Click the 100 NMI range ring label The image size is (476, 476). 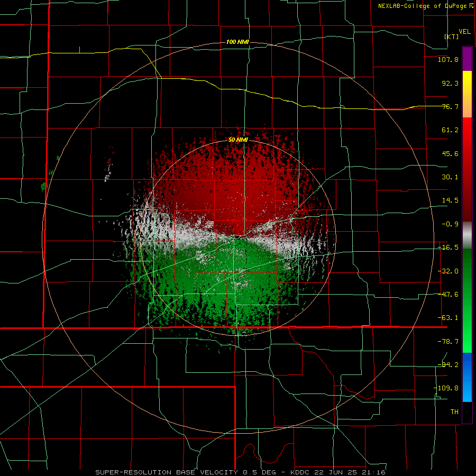237,42
